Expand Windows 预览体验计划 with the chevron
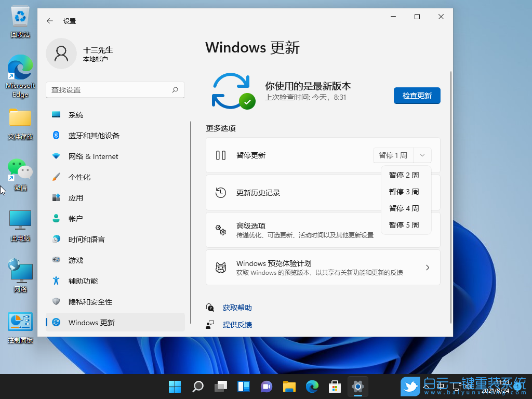Screen dimensions: 532x399 427,267
